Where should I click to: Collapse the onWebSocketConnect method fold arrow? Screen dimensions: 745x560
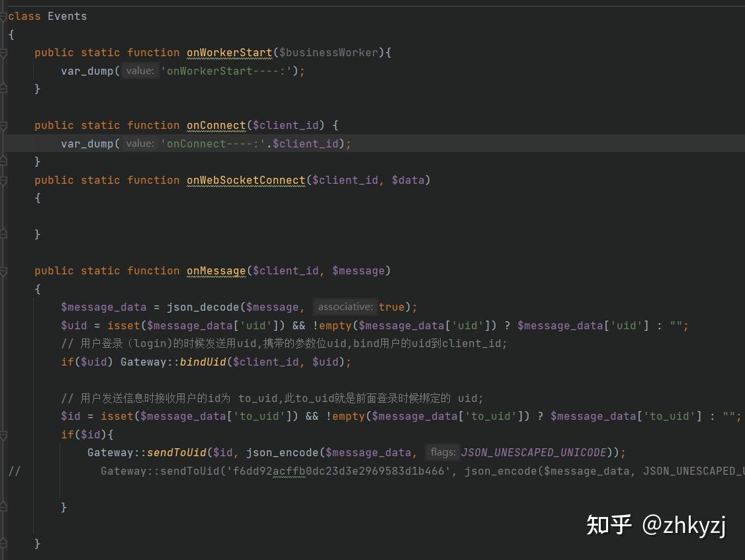pyautogui.click(x=5, y=180)
